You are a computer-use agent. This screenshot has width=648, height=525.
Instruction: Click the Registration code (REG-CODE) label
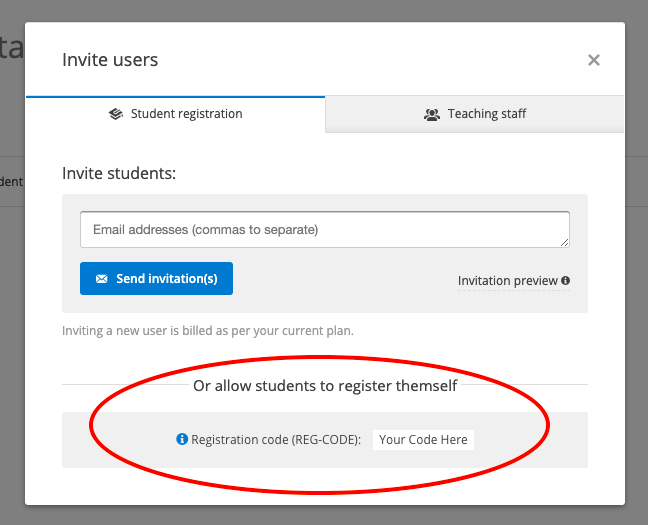(x=276, y=439)
